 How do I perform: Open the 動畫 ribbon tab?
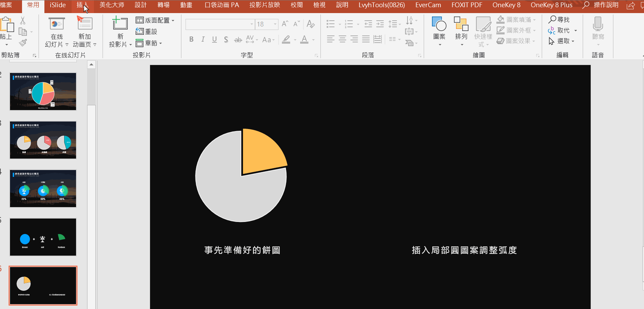coord(186,5)
